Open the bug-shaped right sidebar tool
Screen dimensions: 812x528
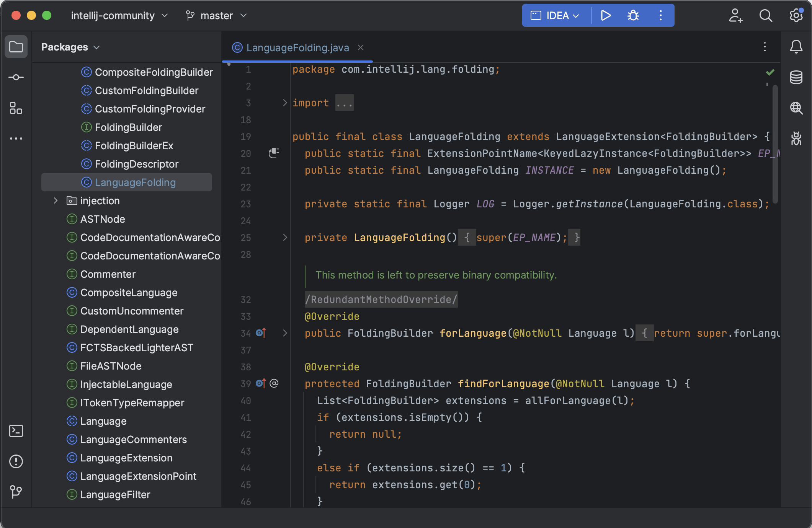[x=796, y=138]
